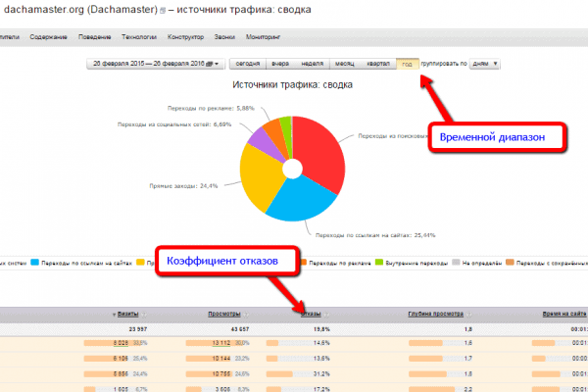Select the сегодня period

(x=248, y=64)
